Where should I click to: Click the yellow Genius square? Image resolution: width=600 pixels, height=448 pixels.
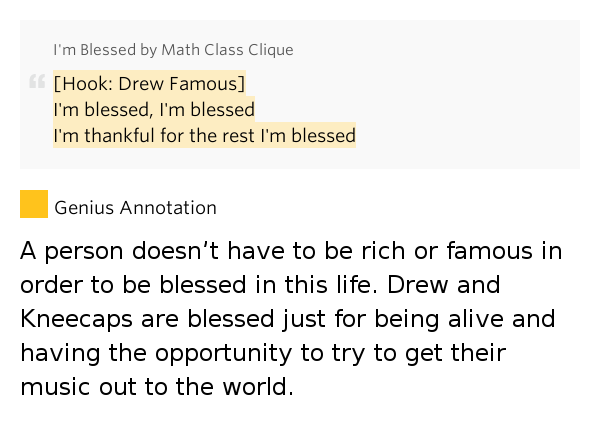pos(34,204)
